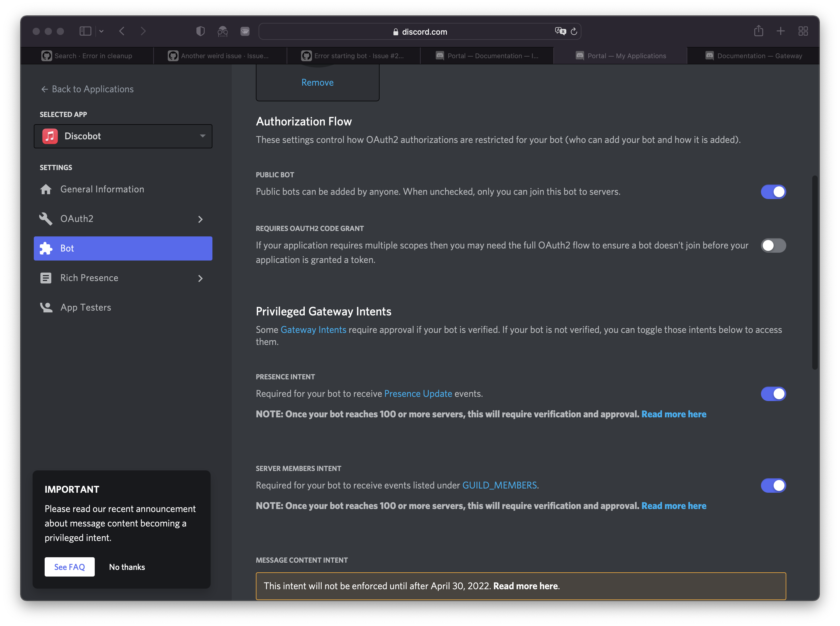Image resolution: width=840 pixels, height=626 pixels.
Task: Click the discord.com address bar
Action: pyautogui.click(x=420, y=32)
